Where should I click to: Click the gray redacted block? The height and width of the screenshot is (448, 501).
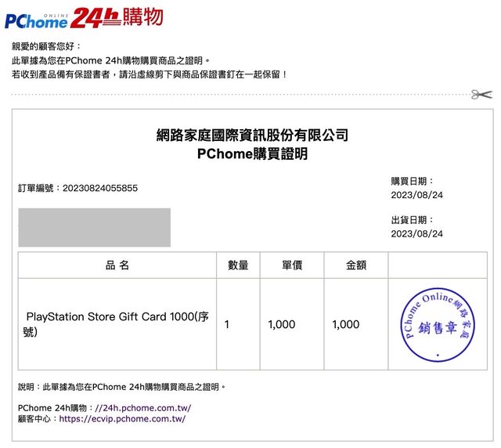tap(94, 228)
